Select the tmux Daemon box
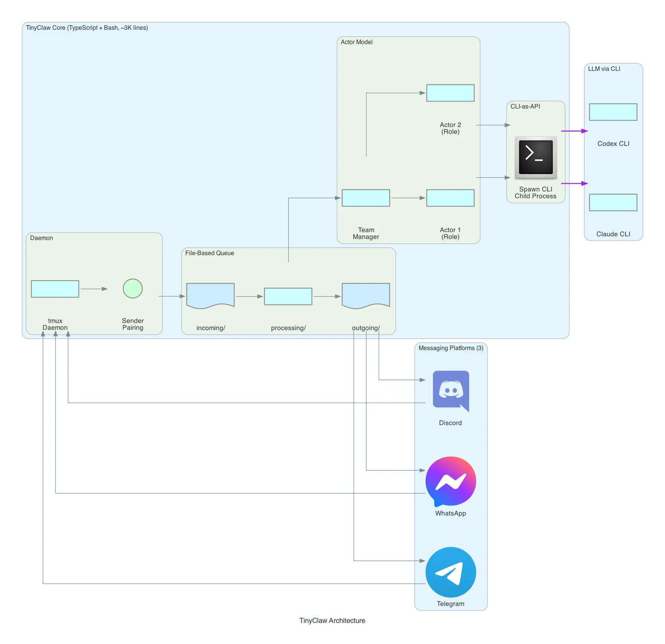The image size is (665, 644). point(55,289)
